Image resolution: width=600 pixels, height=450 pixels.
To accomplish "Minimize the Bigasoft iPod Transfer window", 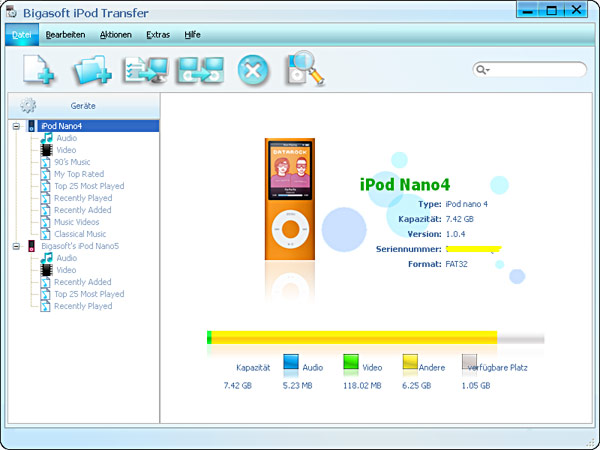I will tap(528, 10).
